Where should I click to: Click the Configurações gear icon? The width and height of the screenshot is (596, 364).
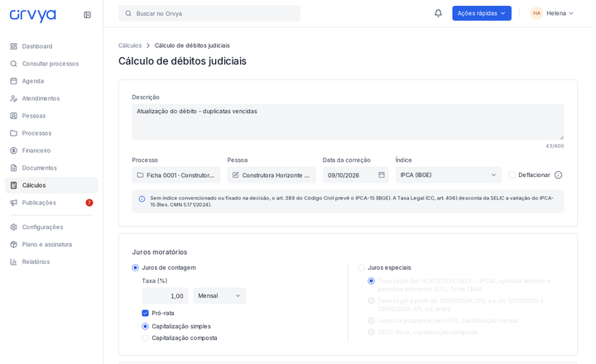pyautogui.click(x=14, y=227)
